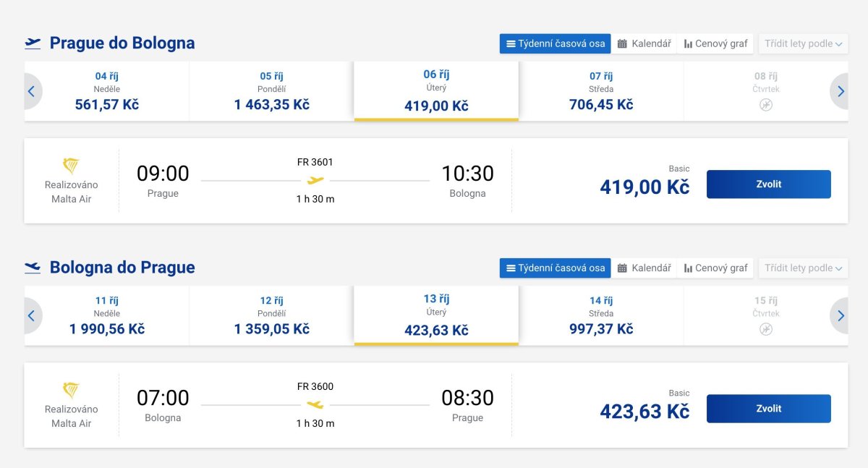
Task: Expand the return flight Třídit lety podle dropdown
Action: tap(803, 268)
